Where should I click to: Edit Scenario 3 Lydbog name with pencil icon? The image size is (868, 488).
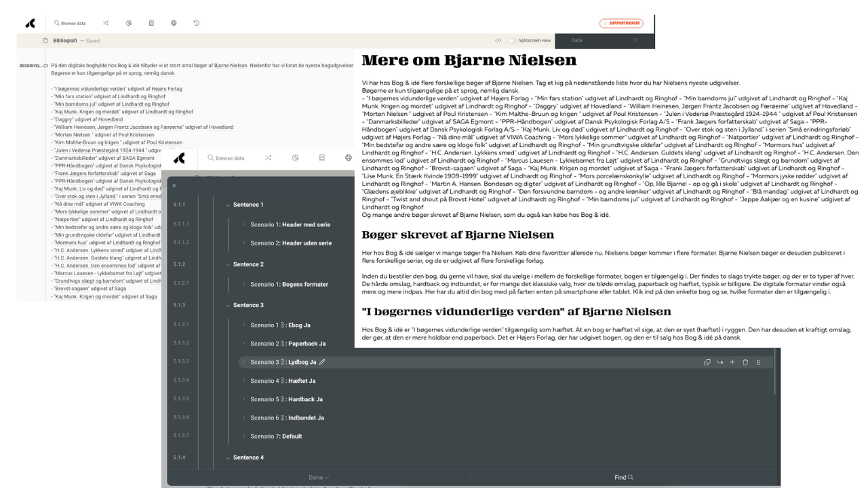pyautogui.click(x=322, y=362)
